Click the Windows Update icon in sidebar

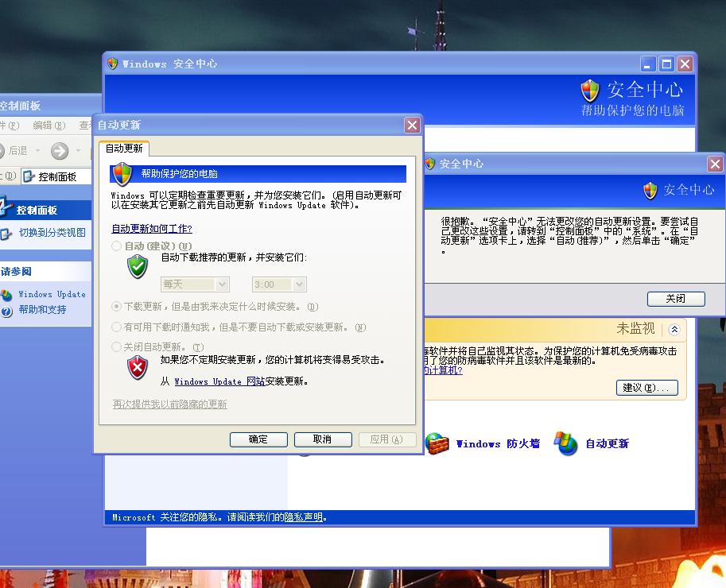(x=6, y=295)
